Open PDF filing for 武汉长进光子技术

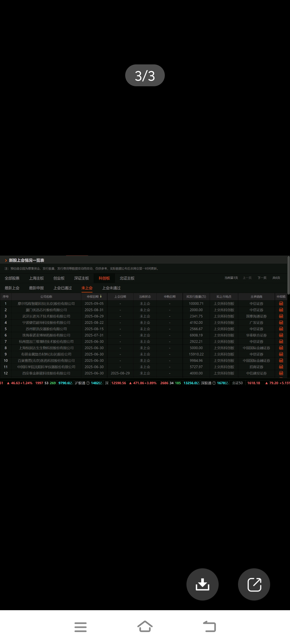coord(281,316)
